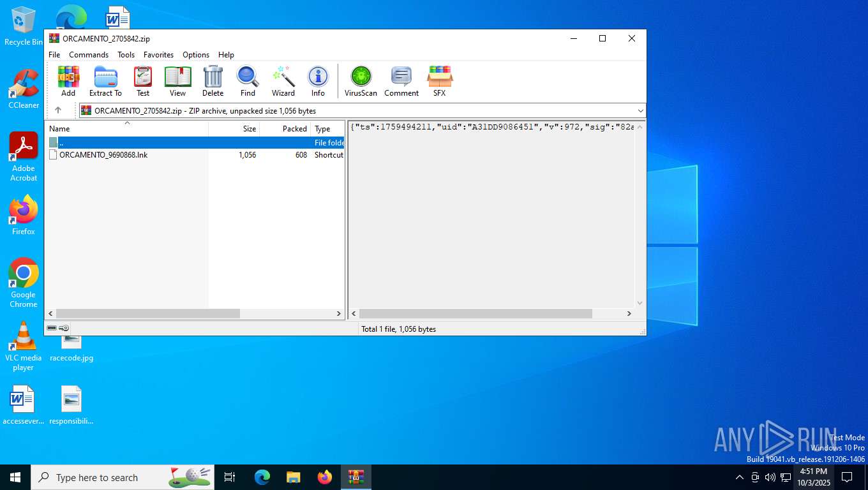Open the Comment tool

tap(401, 81)
